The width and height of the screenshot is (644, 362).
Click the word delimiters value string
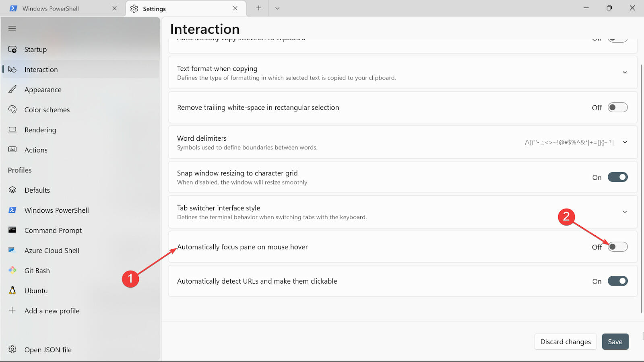tap(569, 142)
